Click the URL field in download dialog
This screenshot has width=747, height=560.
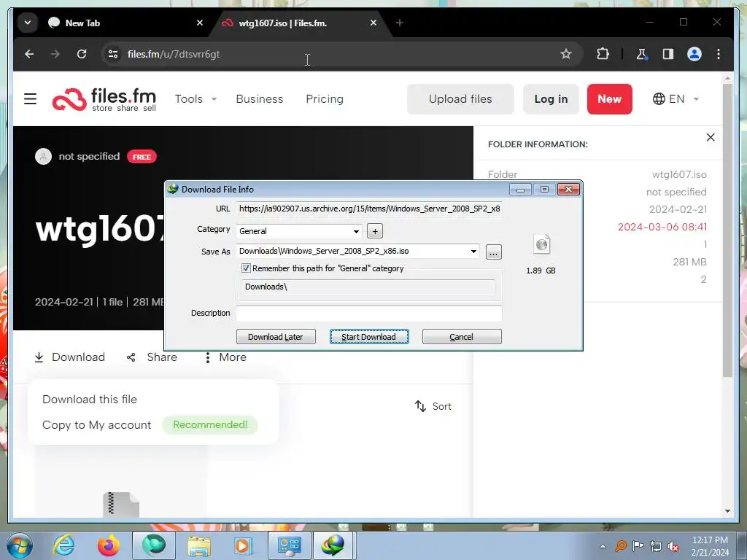368,209
